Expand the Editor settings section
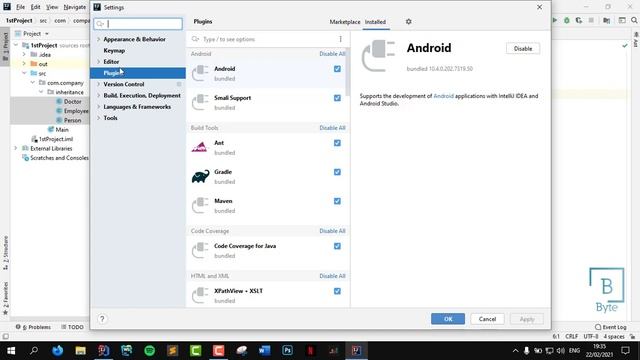 coord(98,62)
